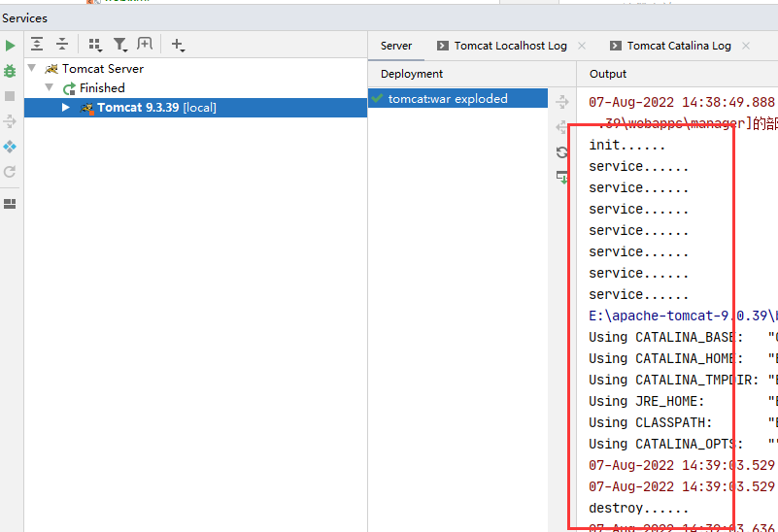
Task: Collapse the Finished group node
Action: click(50, 87)
